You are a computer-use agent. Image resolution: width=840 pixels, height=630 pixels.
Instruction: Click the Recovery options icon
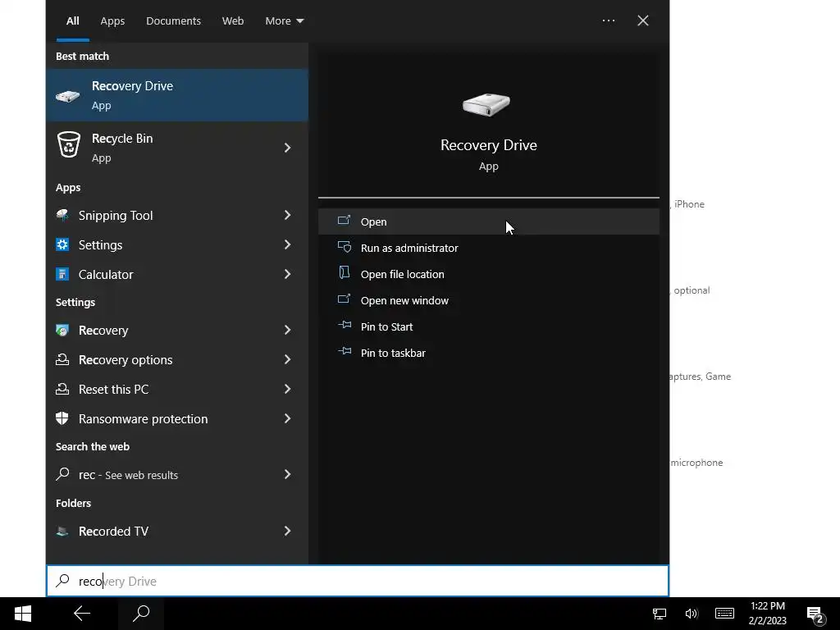[62, 359]
